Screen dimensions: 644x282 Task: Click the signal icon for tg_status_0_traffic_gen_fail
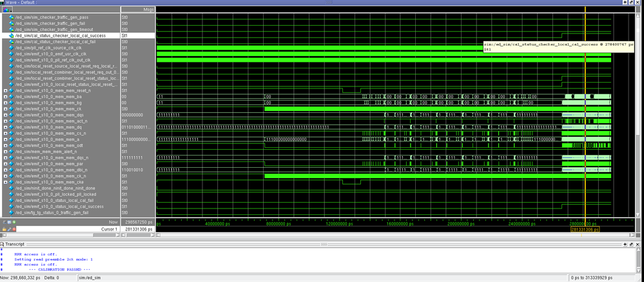point(12,212)
